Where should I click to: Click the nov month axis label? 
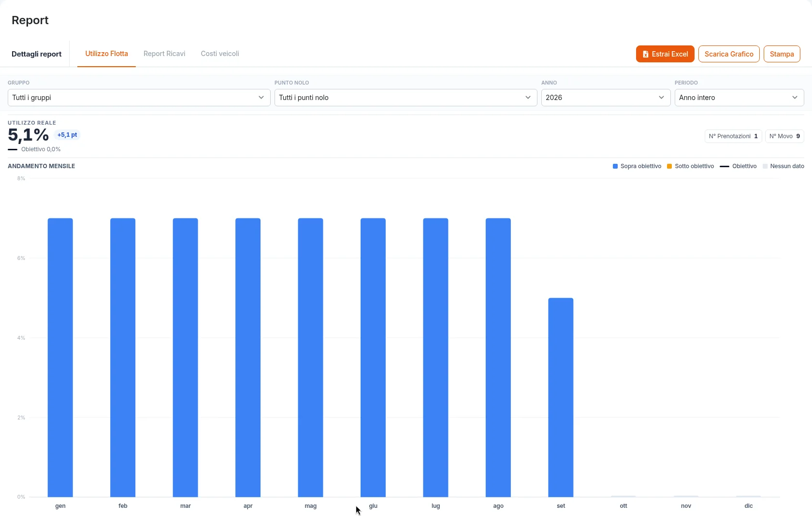[x=686, y=506]
